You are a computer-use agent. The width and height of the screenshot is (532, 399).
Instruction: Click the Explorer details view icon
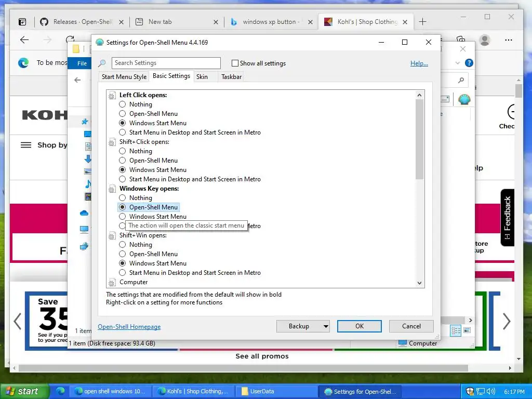[x=456, y=330]
